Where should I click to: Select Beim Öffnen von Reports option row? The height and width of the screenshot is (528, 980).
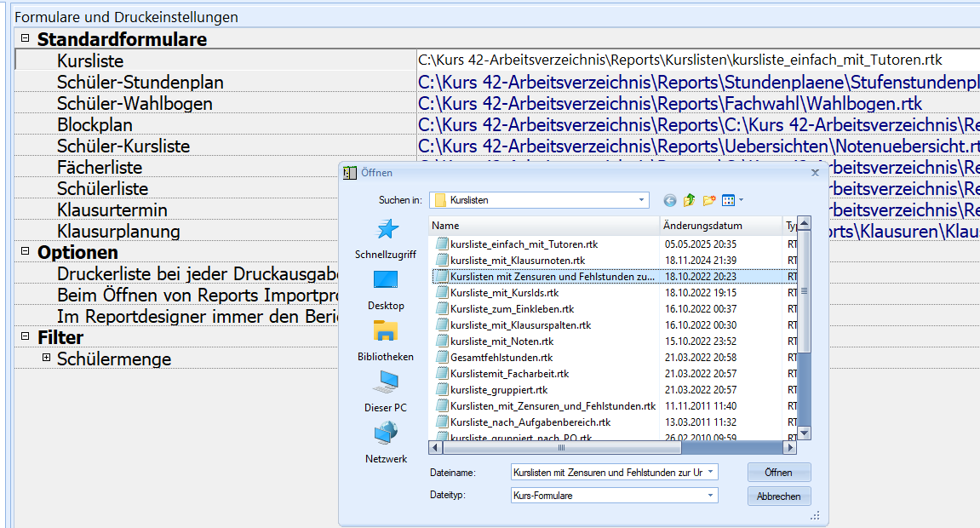[177, 295]
